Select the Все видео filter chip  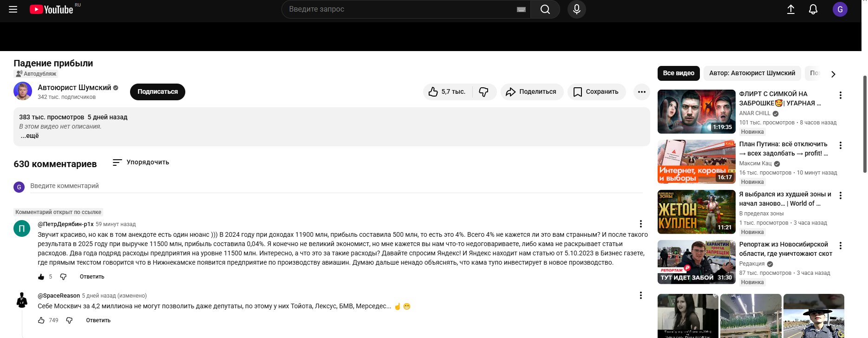click(678, 73)
